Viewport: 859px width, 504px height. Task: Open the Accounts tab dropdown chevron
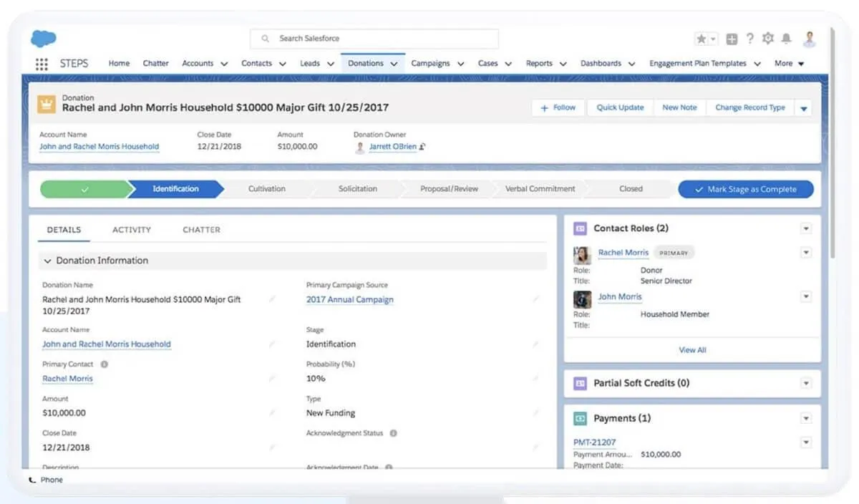point(224,64)
